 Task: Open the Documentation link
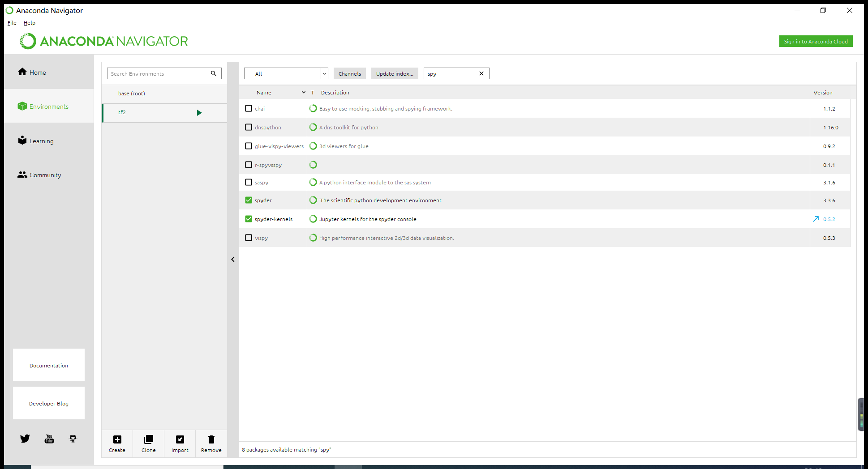pos(49,365)
